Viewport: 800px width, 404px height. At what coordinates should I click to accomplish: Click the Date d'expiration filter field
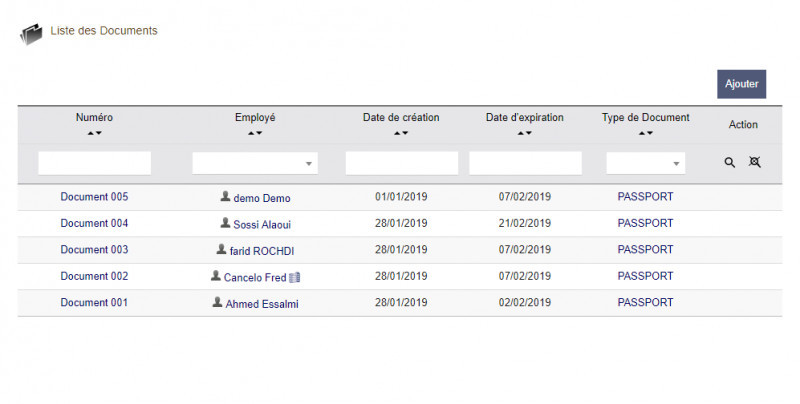pyautogui.click(x=525, y=163)
